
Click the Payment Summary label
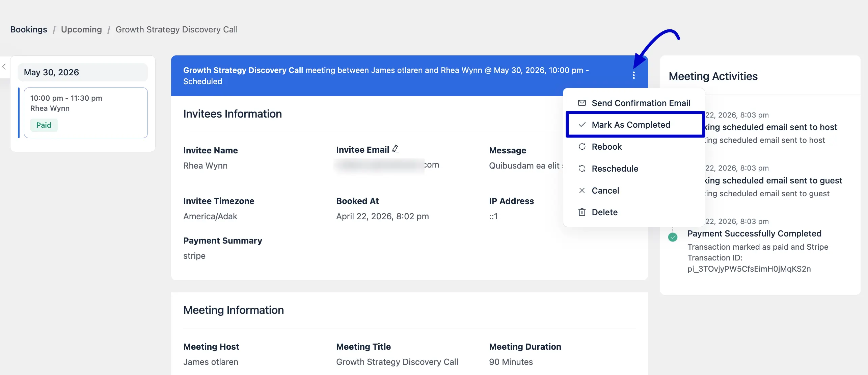[x=223, y=241]
